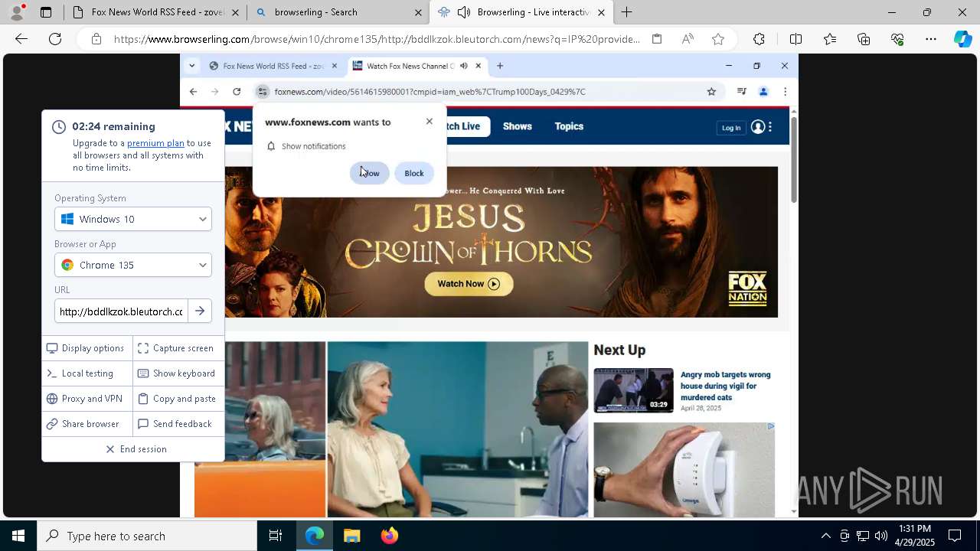
Task: Add this page to Edge favorites
Action: tap(718, 39)
